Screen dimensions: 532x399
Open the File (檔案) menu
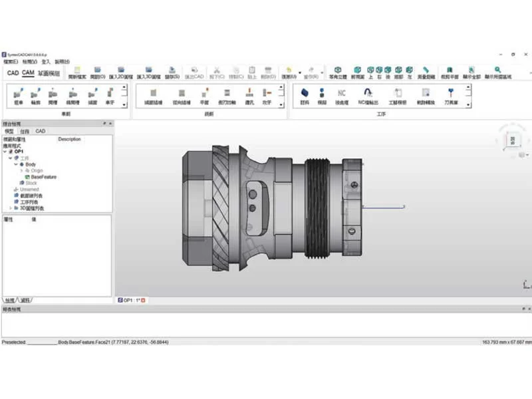coord(11,62)
